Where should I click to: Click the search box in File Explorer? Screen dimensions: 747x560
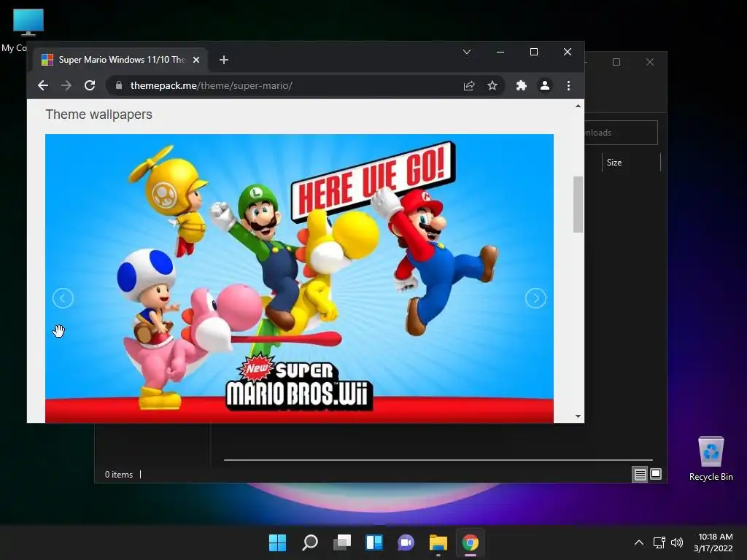pos(621,133)
